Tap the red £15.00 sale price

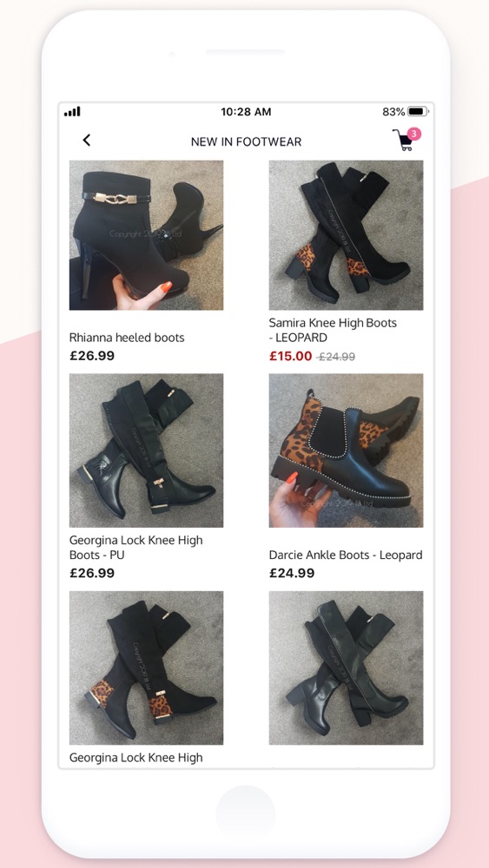(x=291, y=357)
